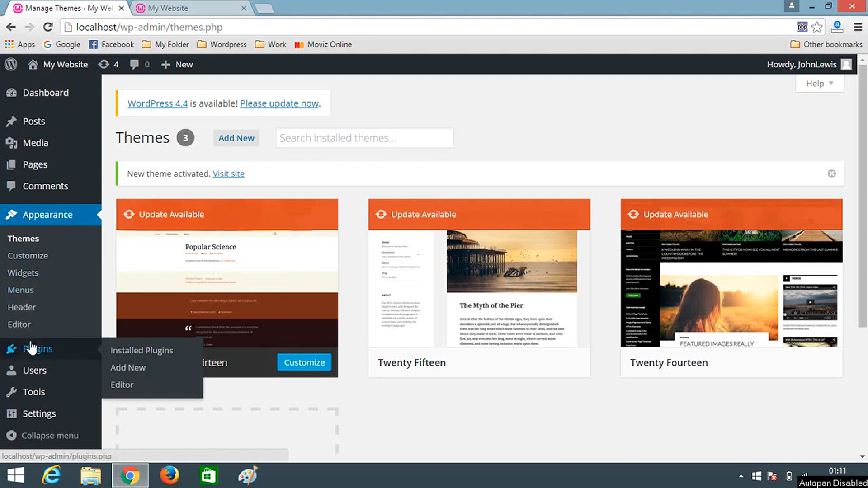This screenshot has height=488, width=868.
Task: Click the Posts pushpin icon
Action: tap(12, 121)
